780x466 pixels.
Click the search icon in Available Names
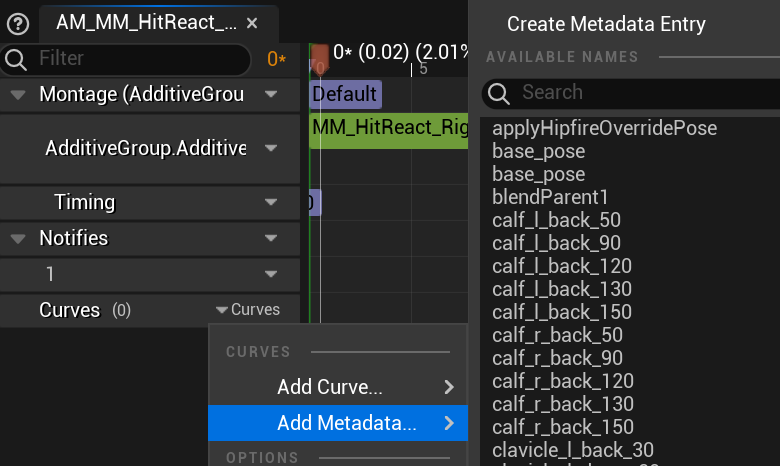point(498,93)
